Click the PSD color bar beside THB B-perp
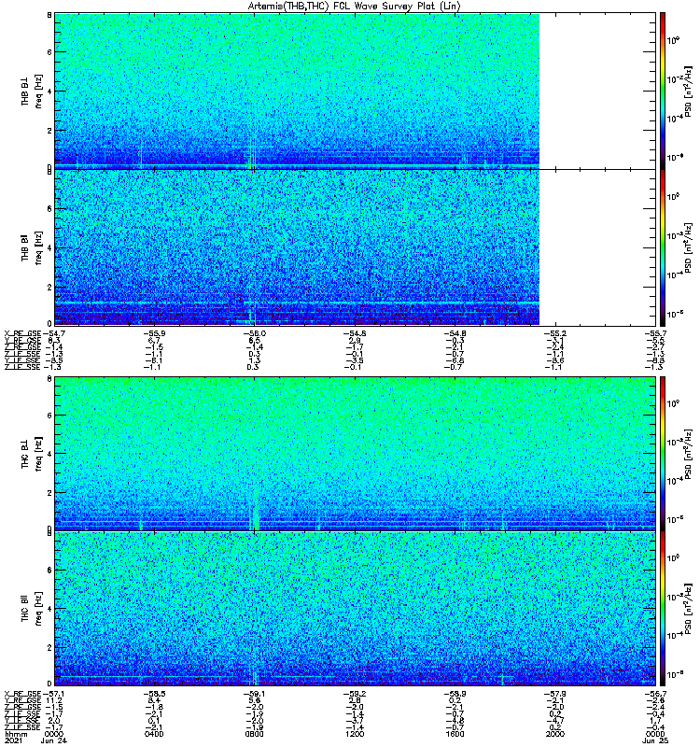The height and width of the screenshot is (747, 700). pos(662,91)
